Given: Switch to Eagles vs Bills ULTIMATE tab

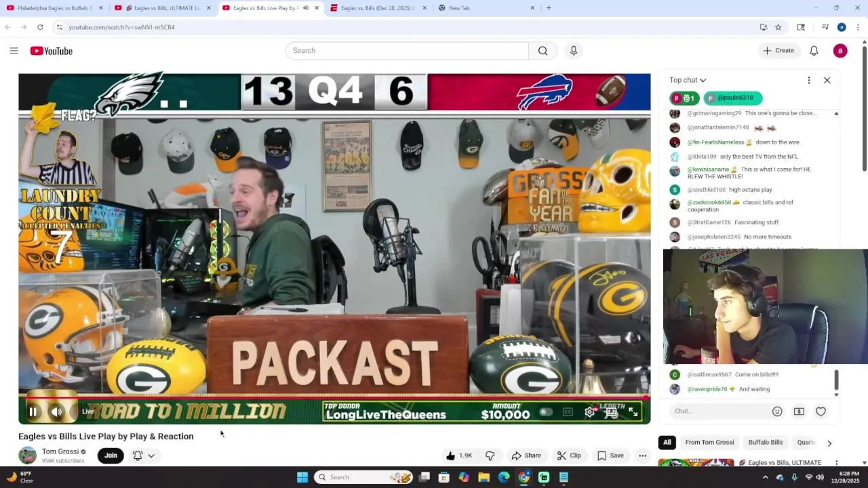Looking at the screenshot, I should pos(163,8).
